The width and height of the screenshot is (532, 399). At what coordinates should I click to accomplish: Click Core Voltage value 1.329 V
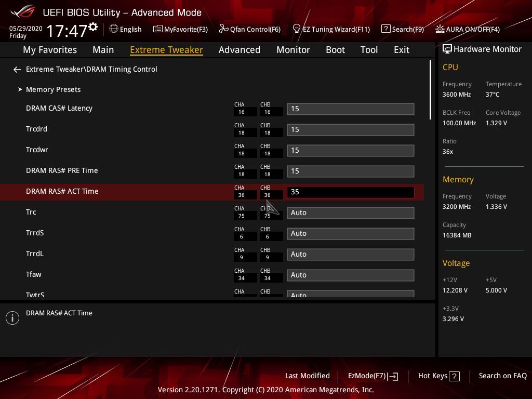coord(496,123)
